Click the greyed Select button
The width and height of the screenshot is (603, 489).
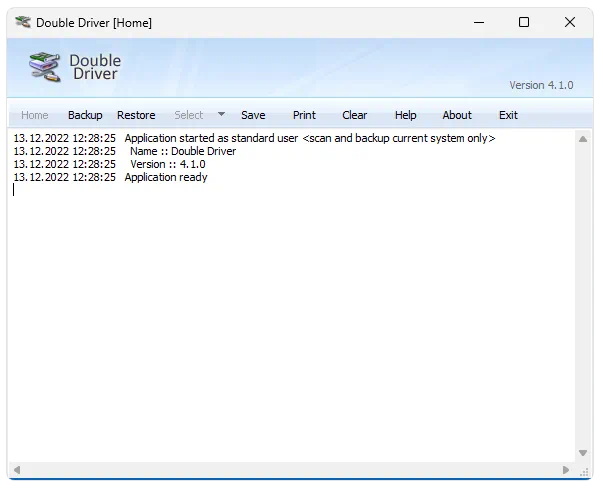click(x=188, y=115)
